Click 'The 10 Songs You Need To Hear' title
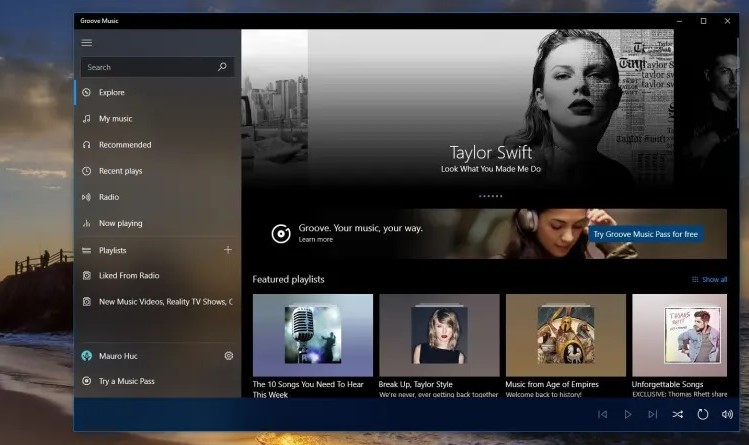The height and width of the screenshot is (445, 749). point(308,389)
